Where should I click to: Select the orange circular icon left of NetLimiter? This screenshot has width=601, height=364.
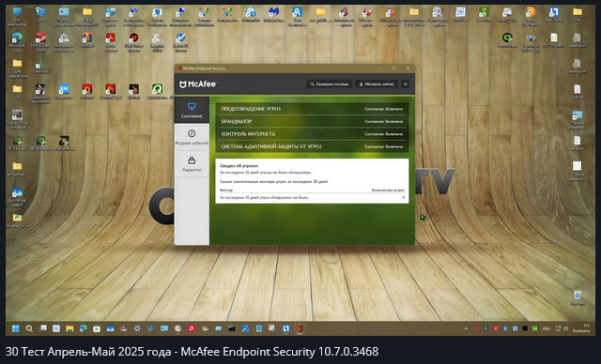pos(531,17)
